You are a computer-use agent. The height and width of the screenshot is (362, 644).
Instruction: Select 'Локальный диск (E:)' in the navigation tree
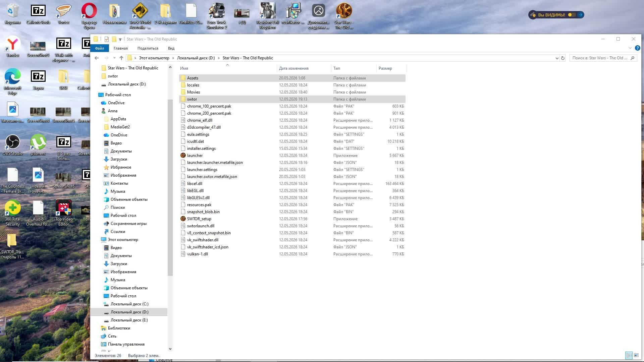pyautogui.click(x=129, y=320)
